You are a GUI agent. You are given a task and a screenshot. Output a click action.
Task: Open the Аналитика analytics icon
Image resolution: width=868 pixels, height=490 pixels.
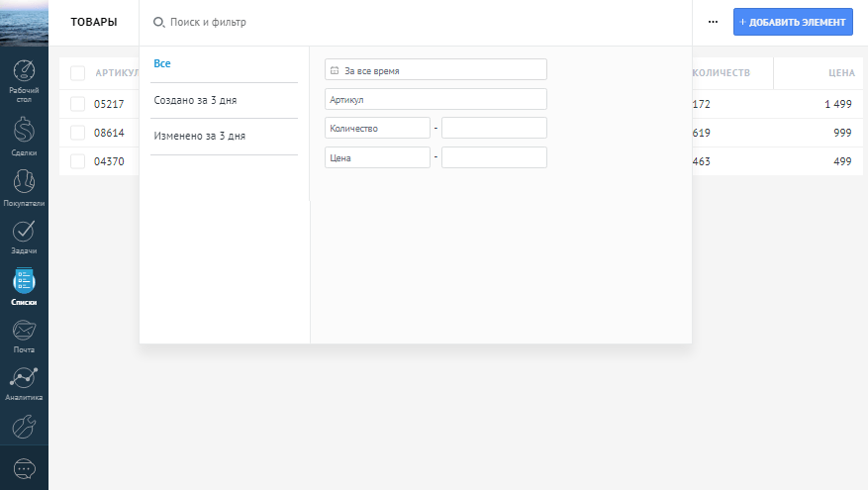tap(24, 378)
